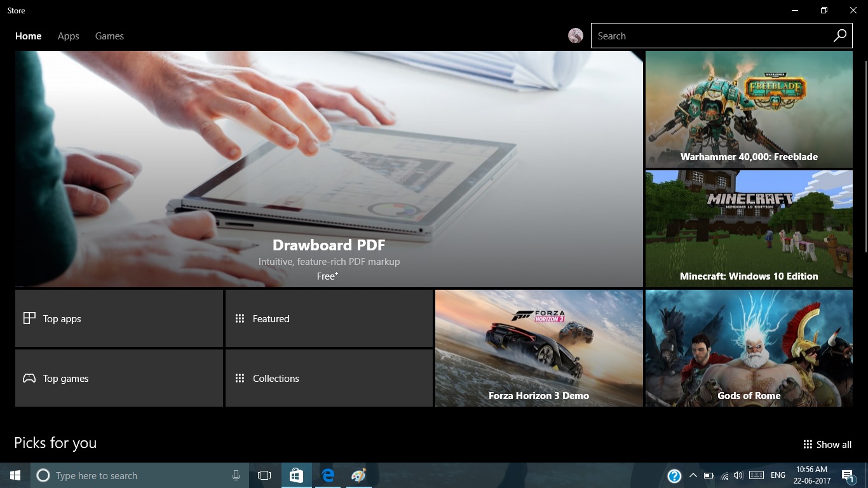This screenshot has height=488, width=868.
Task: Open the Windows Start menu
Action: pyautogui.click(x=15, y=475)
